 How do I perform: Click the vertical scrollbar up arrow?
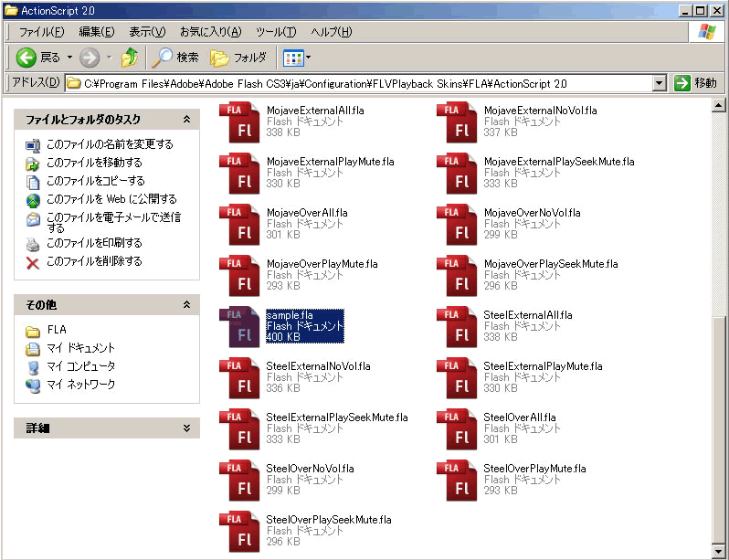pyautogui.click(x=718, y=106)
